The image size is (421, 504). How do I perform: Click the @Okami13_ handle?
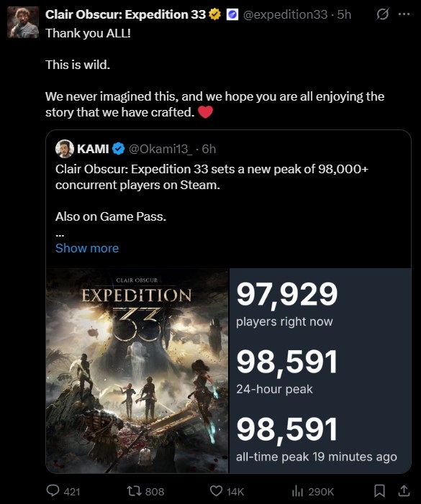pos(160,149)
